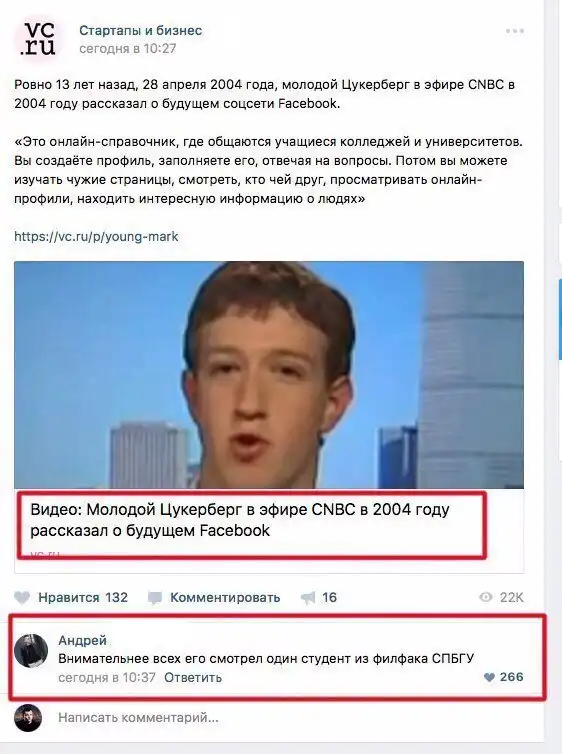Click the share count 16
Image resolution: width=562 pixels, height=754 pixels.
click(x=329, y=598)
